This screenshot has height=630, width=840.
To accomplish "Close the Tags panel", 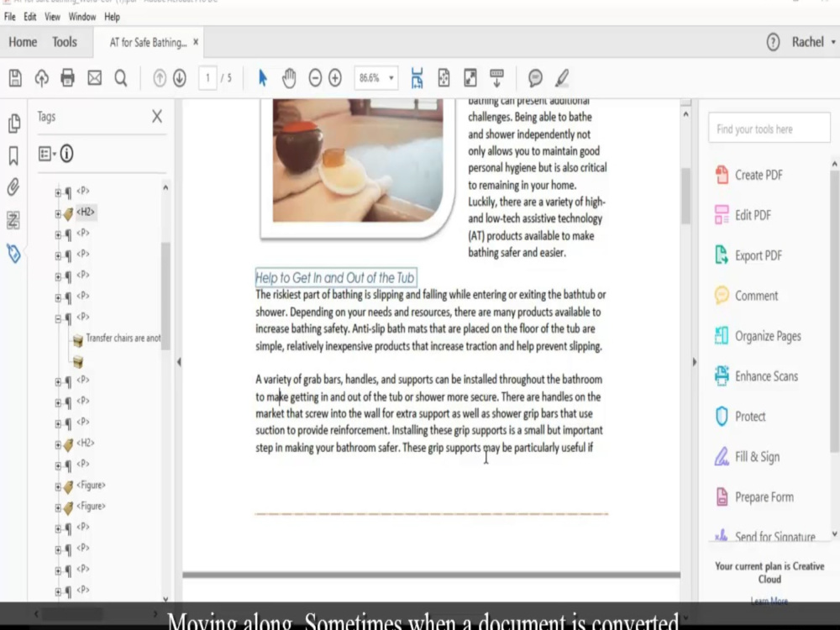I will click(157, 116).
